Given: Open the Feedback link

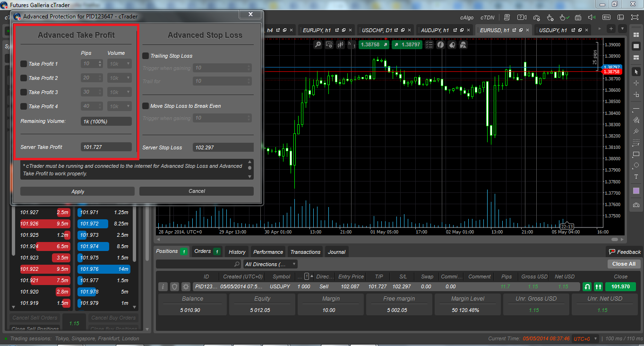Looking at the screenshot, I should pyautogui.click(x=625, y=252).
